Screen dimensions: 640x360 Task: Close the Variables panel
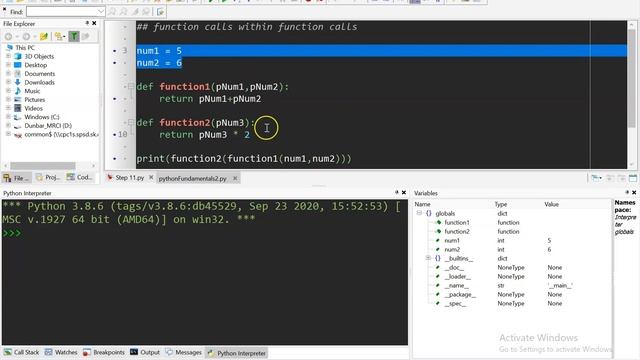634,192
